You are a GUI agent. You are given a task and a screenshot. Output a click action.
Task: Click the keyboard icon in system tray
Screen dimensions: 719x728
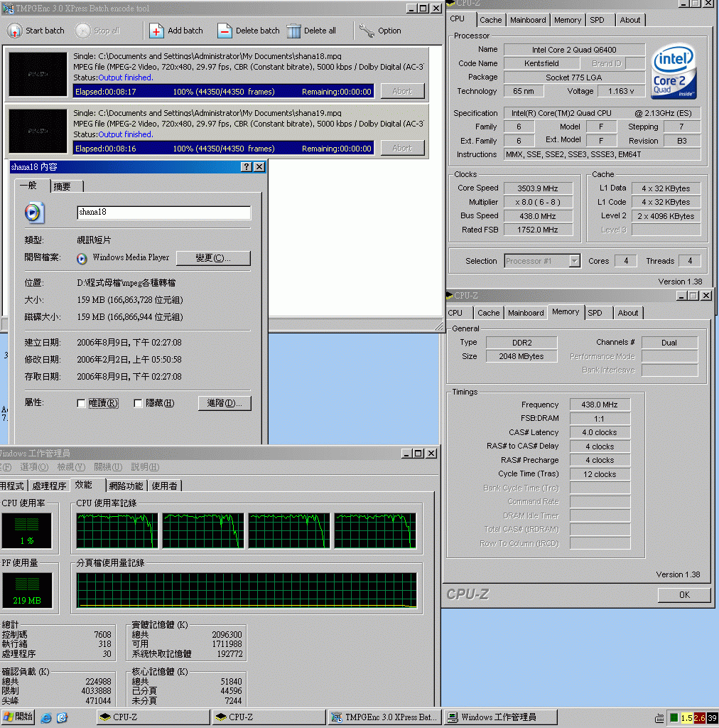click(x=659, y=718)
